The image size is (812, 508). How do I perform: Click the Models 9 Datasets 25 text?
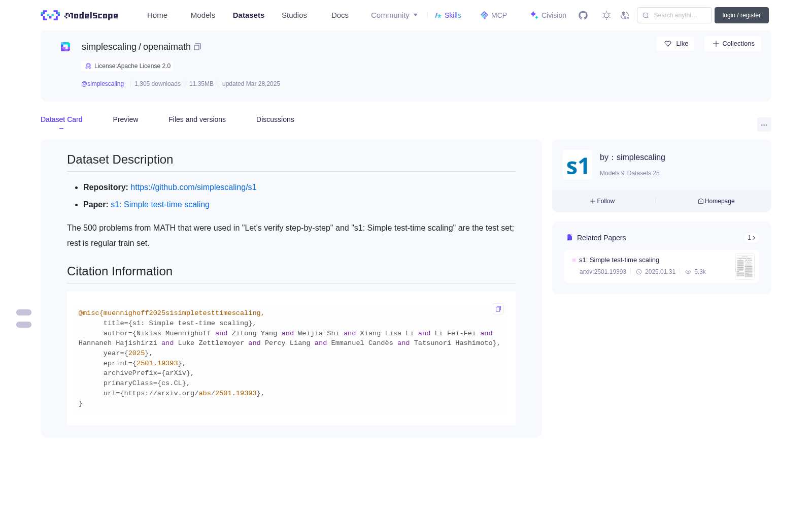[x=630, y=173]
